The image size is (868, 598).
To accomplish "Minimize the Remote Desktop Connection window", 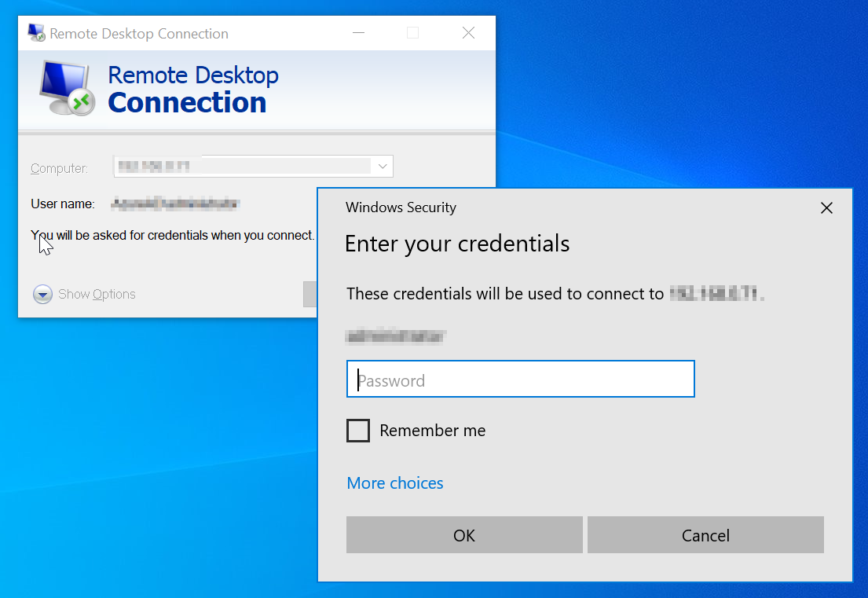I will (x=359, y=33).
